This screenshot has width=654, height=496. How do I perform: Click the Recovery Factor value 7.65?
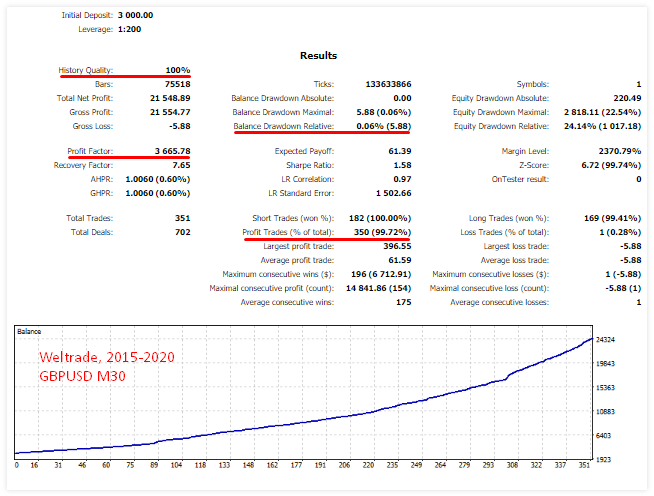[x=181, y=165]
